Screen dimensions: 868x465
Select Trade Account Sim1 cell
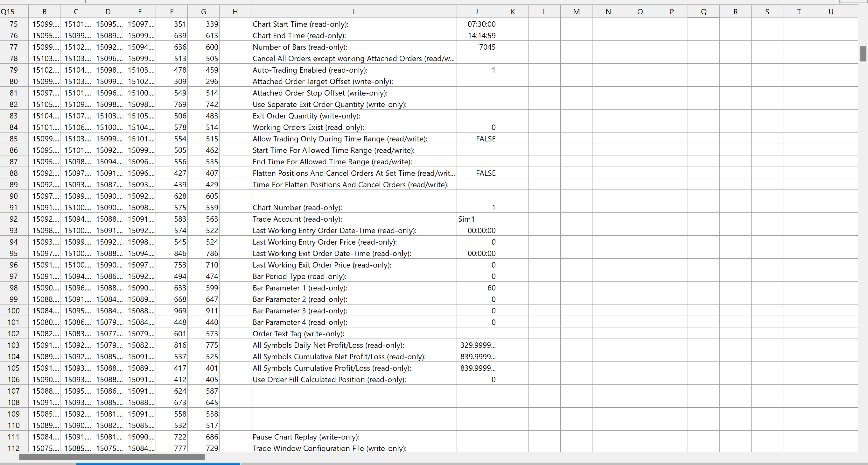click(476, 219)
